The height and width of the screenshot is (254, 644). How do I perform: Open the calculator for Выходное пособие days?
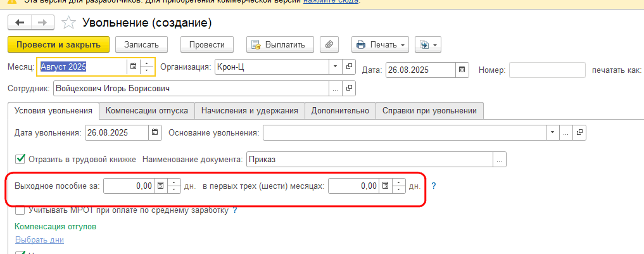(161, 186)
